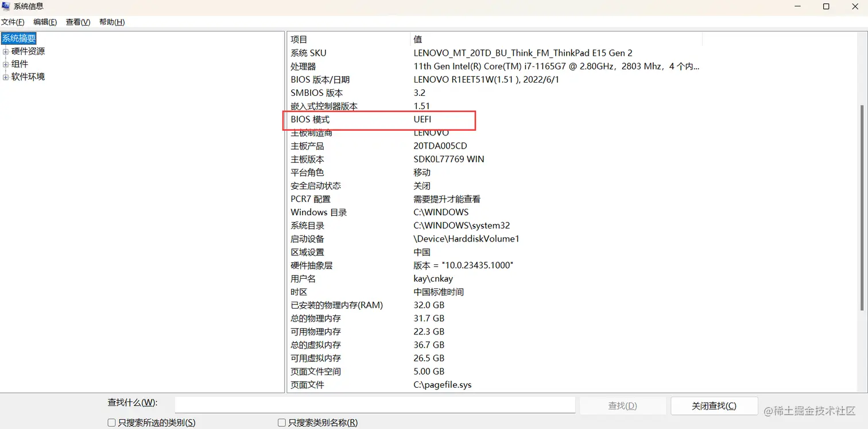868x429 pixels.
Task: Select the 组件 tree item label
Action: click(20, 64)
